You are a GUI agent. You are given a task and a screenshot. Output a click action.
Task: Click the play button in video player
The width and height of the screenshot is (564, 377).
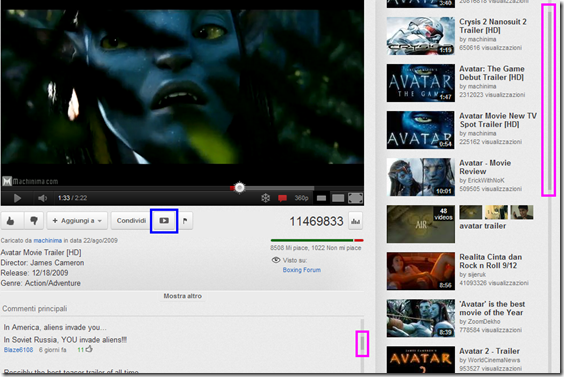pos(17,198)
